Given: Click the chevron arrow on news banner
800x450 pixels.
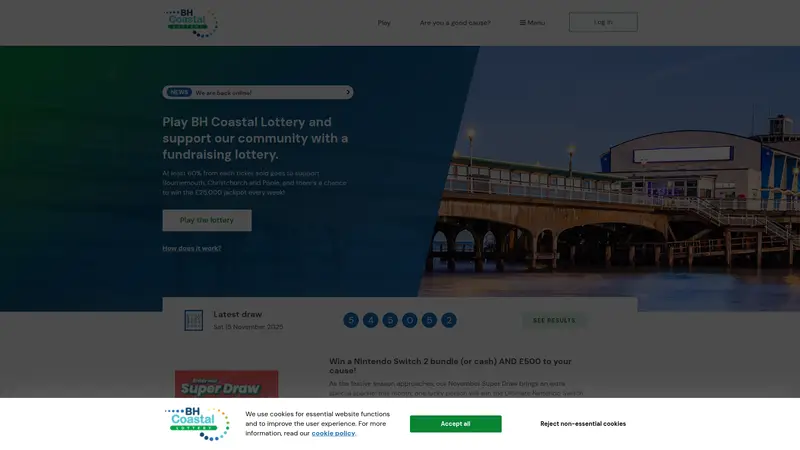Looking at the screenshot, I should pos(348,92).
